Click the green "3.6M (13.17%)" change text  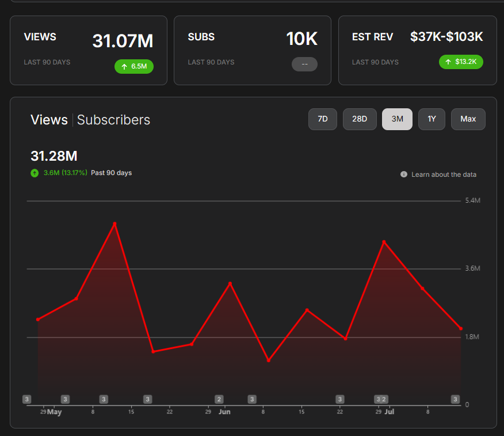click(65, 173)
